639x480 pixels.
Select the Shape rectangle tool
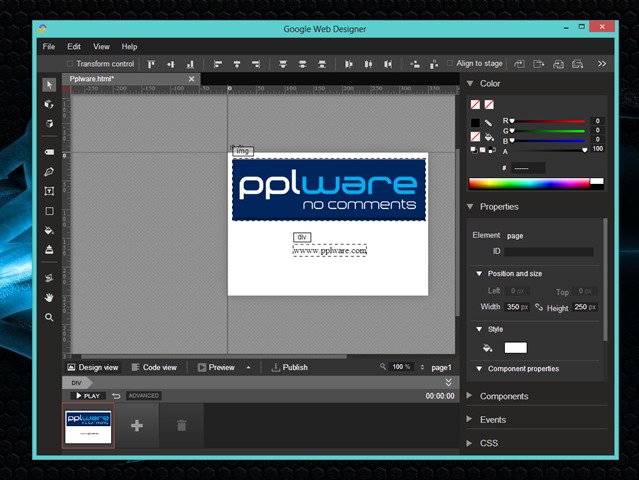point(49,211)
